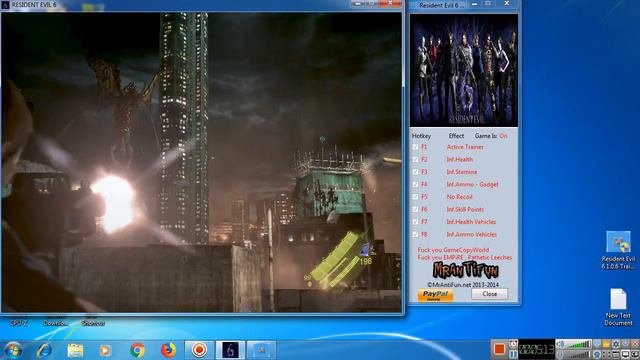Click the "Effect" column header
The image size is (640, 360).
pos(456,136)
